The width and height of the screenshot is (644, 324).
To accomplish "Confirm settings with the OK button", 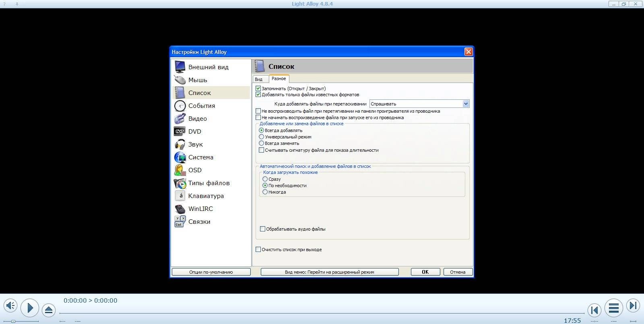I will 425,272.
